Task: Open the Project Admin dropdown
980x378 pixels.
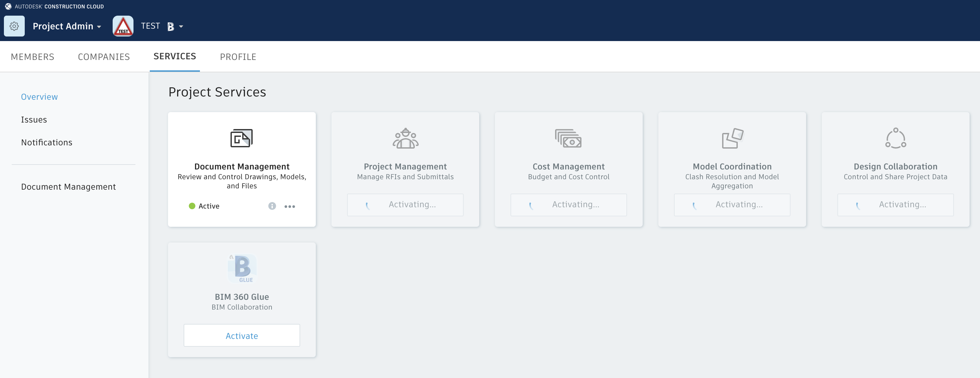Action: point(67,26)
